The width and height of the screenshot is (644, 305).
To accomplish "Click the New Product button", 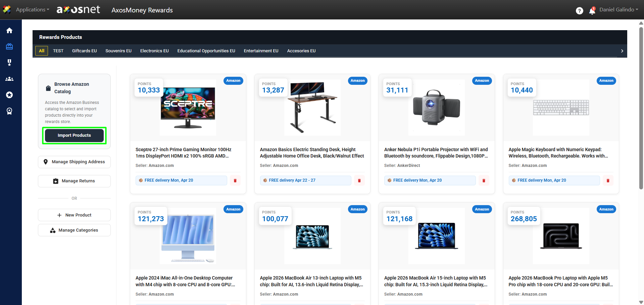I will pos(74,215).
